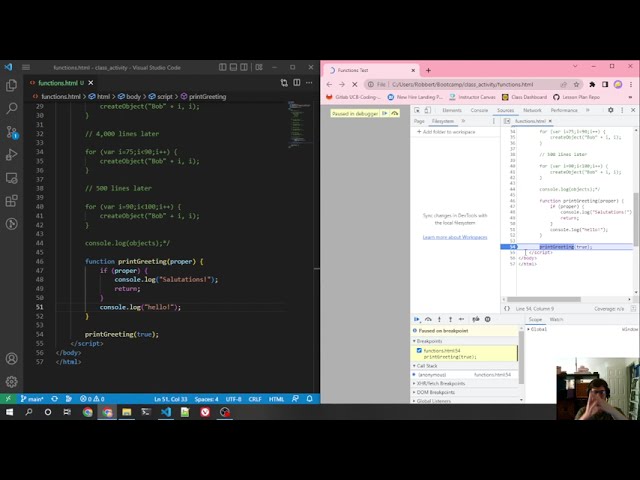This screenshot has width=640, height=480.
Task: Click the script breadcrumb segment
Action: pos(160,97)
